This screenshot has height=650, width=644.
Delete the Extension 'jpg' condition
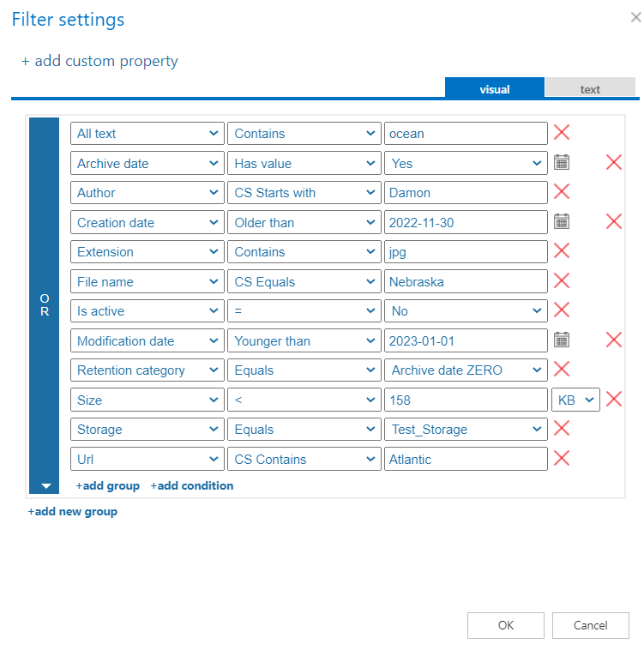pos(562,251)
